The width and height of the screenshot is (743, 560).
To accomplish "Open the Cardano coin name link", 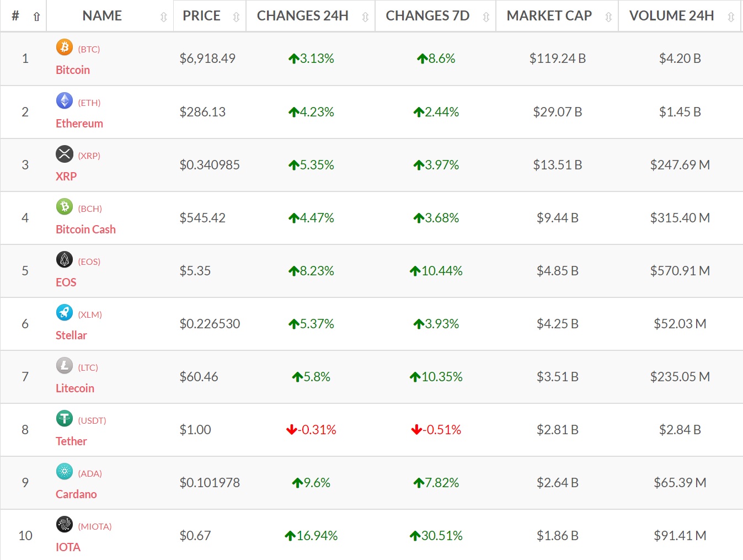I will (76, 494).
